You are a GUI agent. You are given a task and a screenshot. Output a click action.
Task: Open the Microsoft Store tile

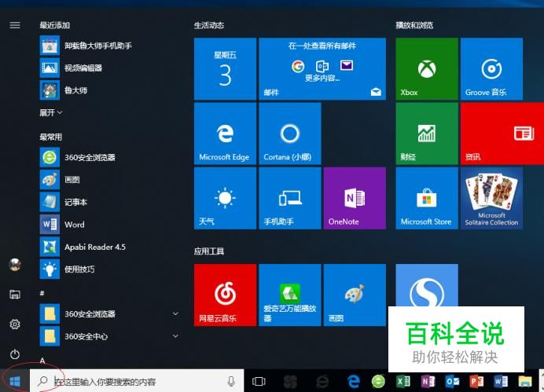click(427, 198)
